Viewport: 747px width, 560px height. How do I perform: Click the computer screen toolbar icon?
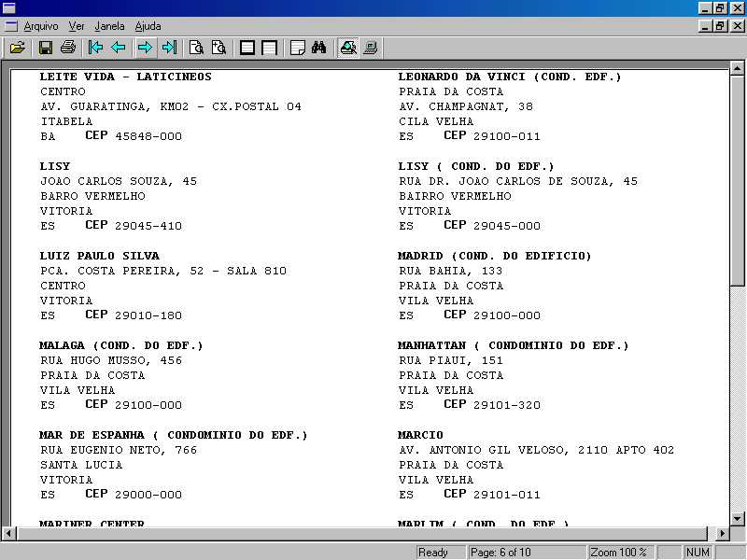pos(371,48)
